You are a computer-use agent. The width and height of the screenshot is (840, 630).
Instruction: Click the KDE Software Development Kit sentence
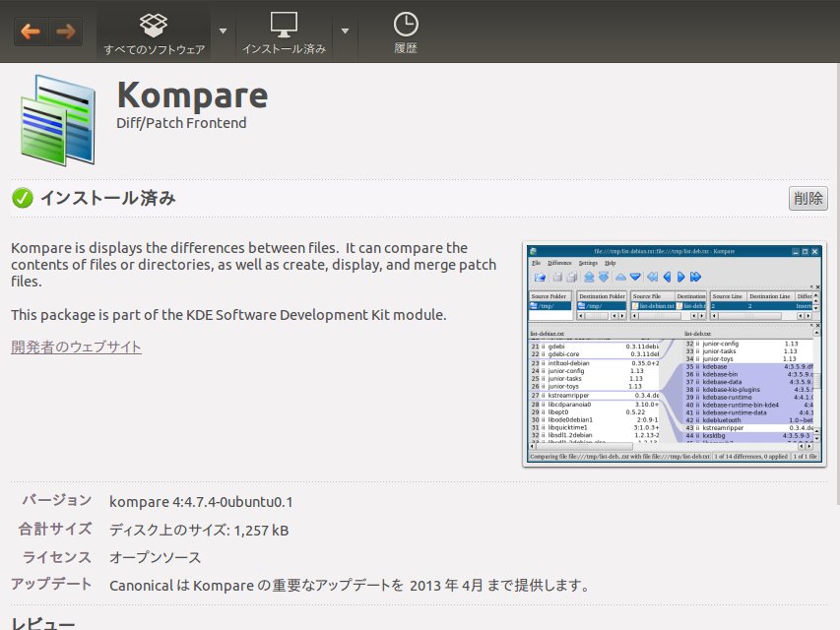pos(228,314)
